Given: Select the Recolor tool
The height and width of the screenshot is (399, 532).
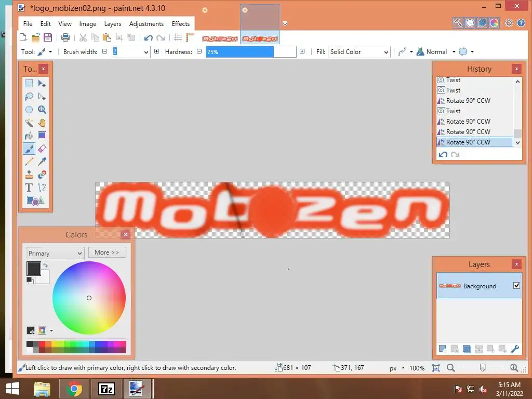Looking at the screenshot, I should click(42, 175).
